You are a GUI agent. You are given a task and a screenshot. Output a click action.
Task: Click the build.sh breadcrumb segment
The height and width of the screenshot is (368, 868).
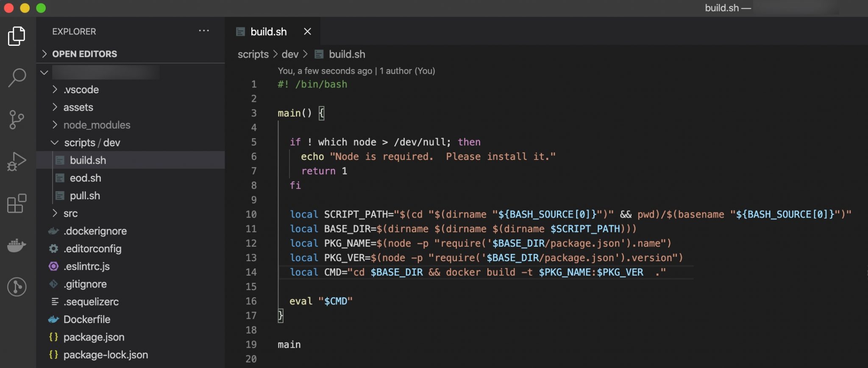click(x=340, y=54)
